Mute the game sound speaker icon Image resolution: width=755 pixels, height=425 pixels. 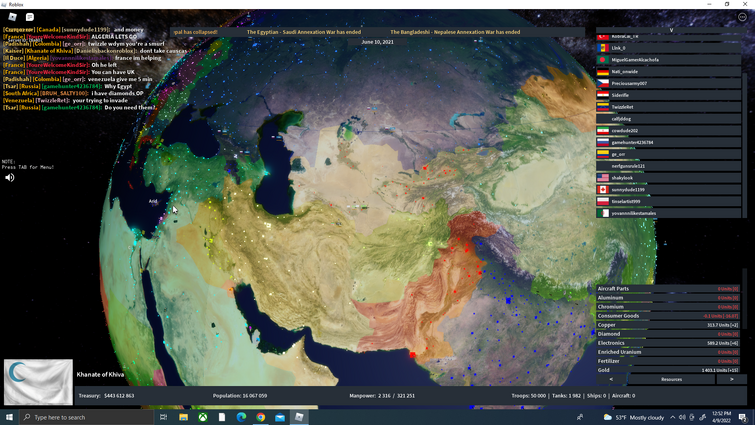[10, 178]
